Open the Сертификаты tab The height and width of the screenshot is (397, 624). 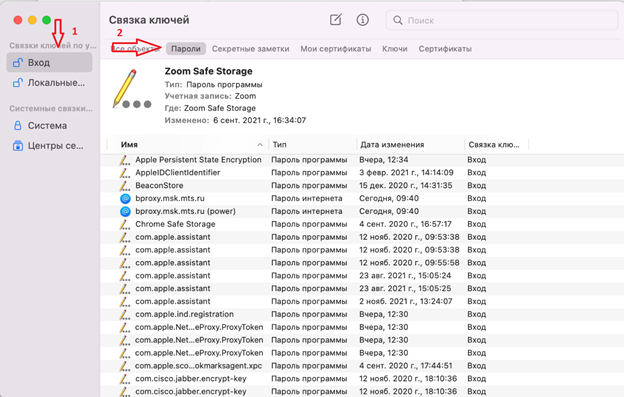click(445, 49)
